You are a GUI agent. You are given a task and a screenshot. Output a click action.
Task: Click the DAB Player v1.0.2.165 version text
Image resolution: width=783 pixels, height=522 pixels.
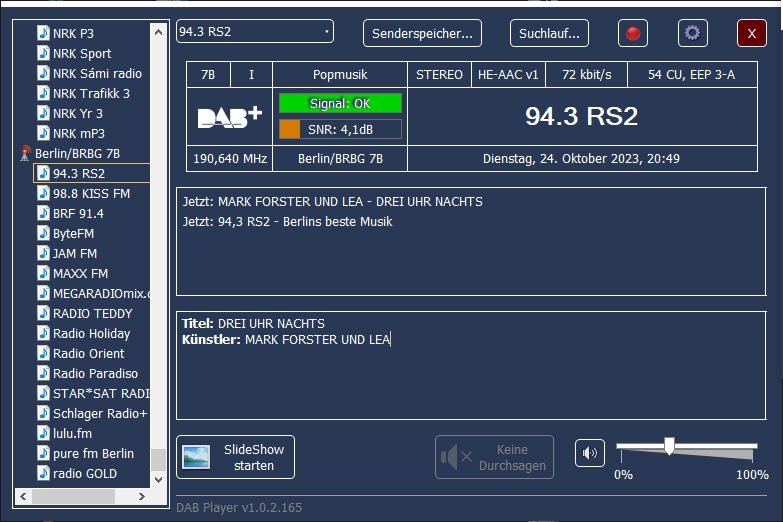(x=239, y=508)
